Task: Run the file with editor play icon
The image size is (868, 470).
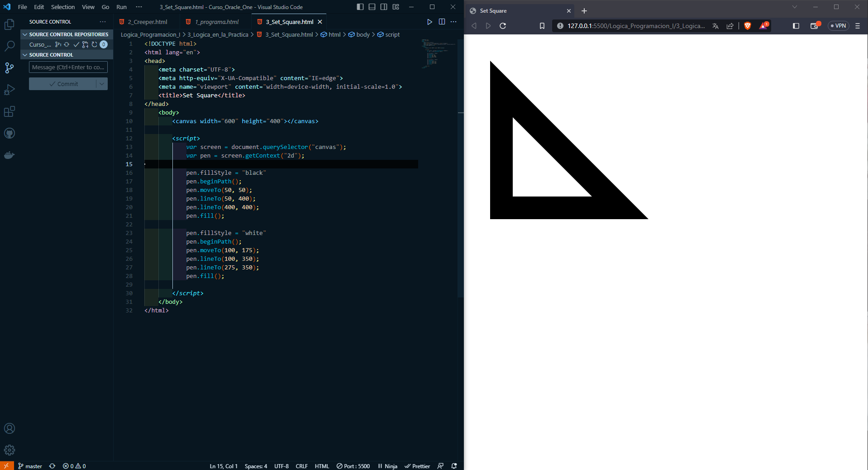Action: [x=429, y=22]
